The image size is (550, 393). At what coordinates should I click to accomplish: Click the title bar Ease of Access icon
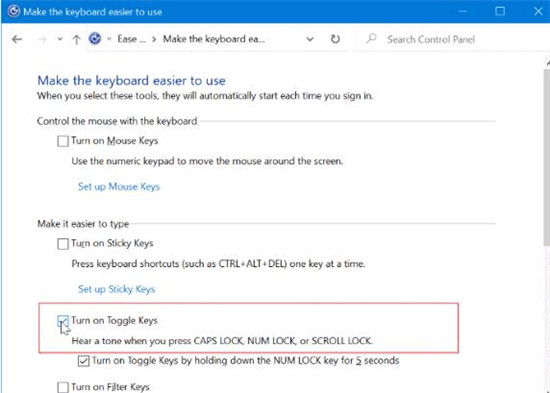click(13, 11)
